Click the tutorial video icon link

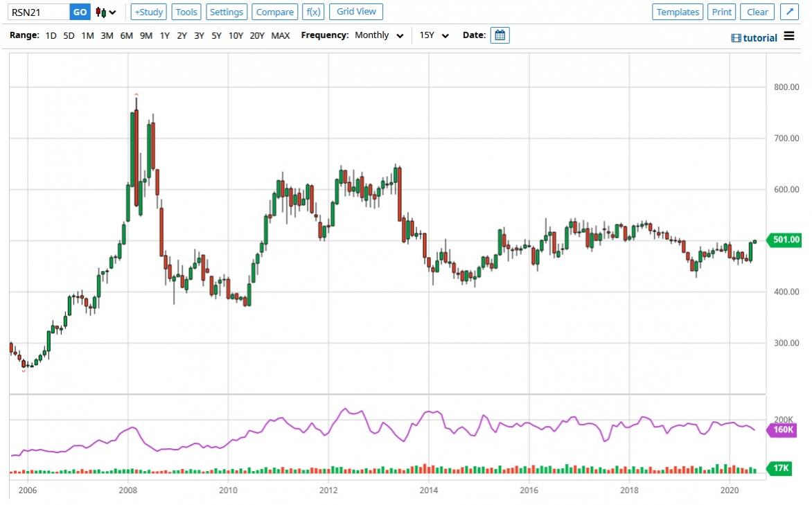pyautogui.click(x=754, y=38)
